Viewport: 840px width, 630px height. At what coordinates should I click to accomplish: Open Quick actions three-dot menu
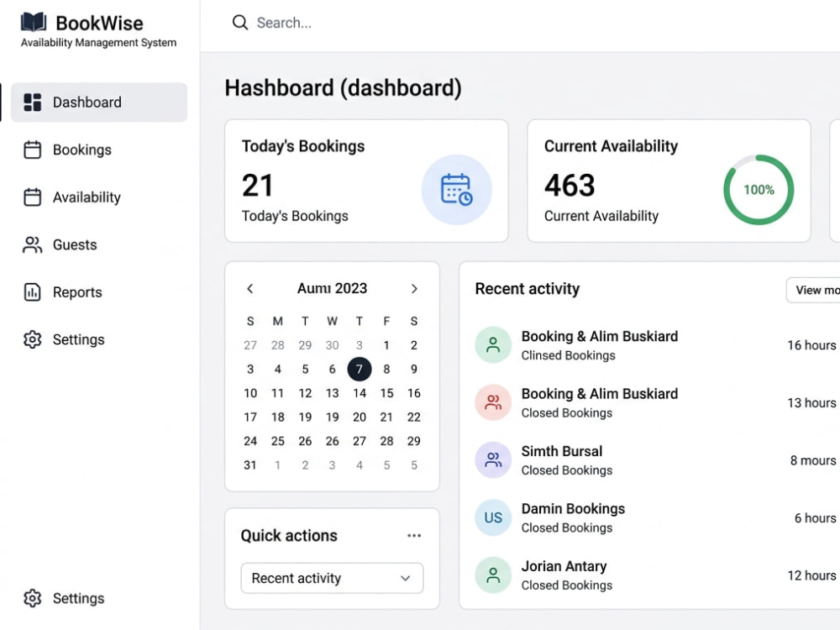pyautogui.click(x=414, y=536)
